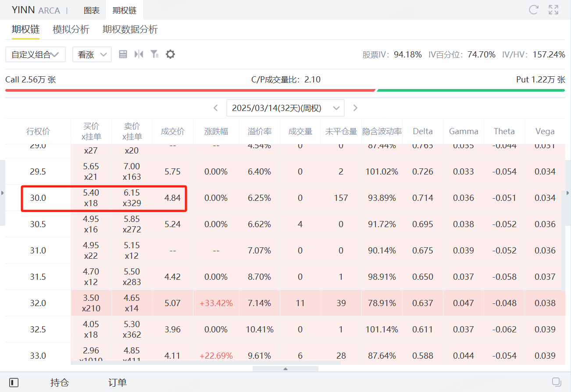Click the 买价 x挂单 column header

pos(91,131)
